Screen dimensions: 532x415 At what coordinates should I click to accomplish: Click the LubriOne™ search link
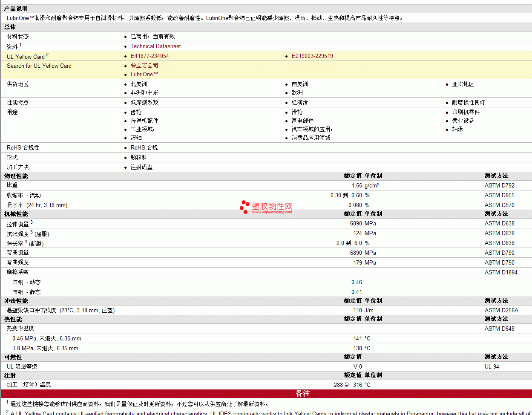(x=144, y=74)
